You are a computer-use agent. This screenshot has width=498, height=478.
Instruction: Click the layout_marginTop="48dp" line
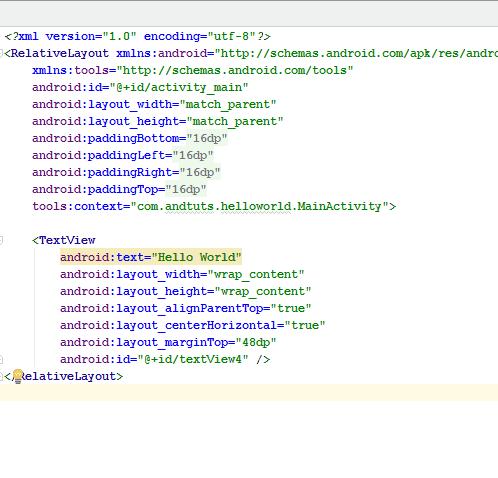tap(168, 342)
